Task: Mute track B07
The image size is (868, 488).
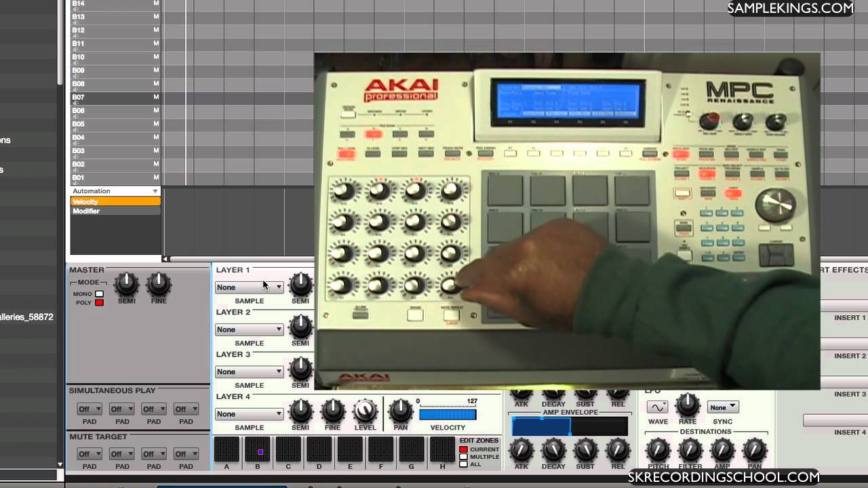Action: (x=156, y=98)
